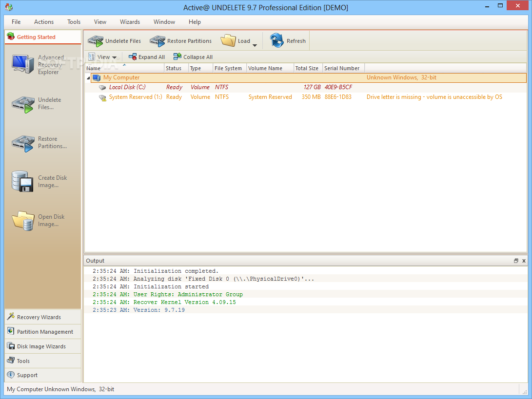Viewport: 532px width, 399px height.
Task: Click Create Disk Image... label
Action: click(x=52, y=181)
